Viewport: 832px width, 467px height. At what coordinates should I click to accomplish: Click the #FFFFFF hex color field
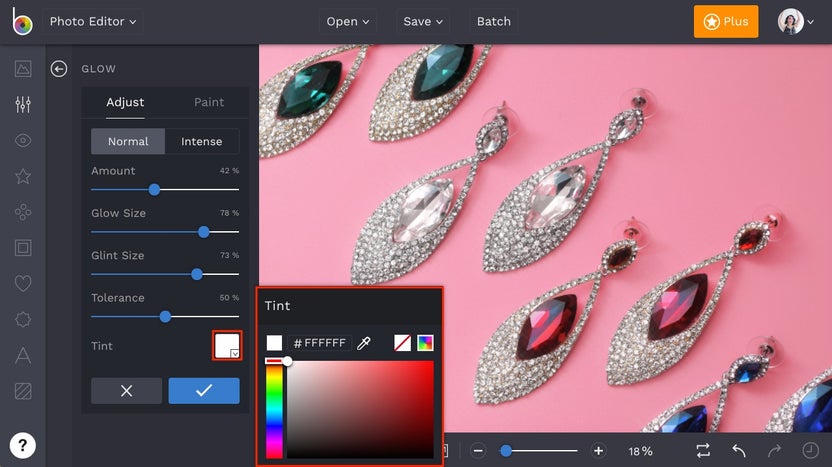(319, 343)
